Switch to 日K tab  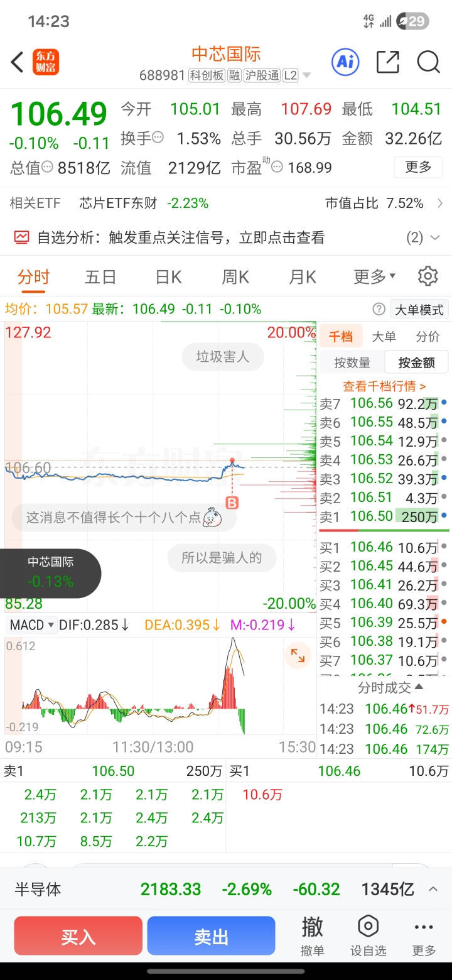(x=168, y=276)
